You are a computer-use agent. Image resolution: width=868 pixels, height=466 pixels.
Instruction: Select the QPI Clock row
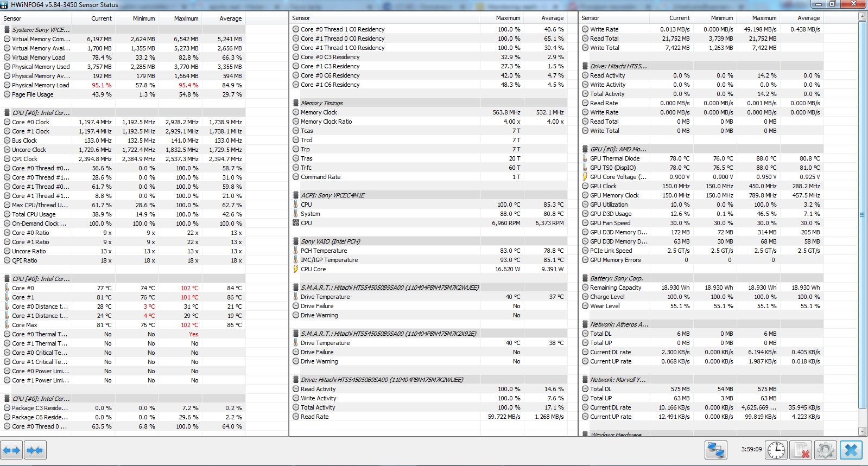[x=123, y=159]
